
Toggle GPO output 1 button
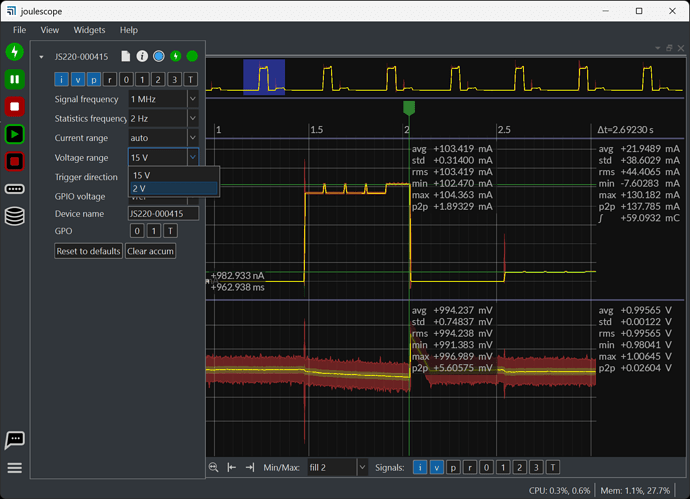point(154,231)
